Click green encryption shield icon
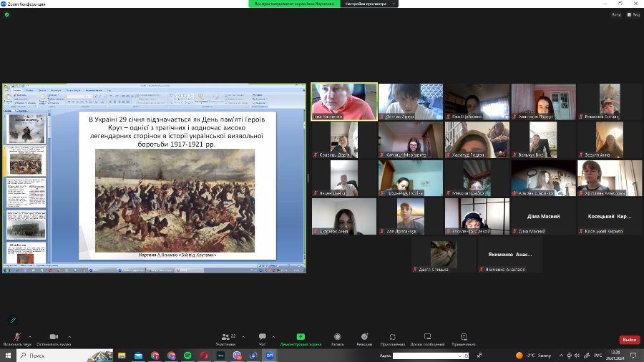 click(6, 15)
